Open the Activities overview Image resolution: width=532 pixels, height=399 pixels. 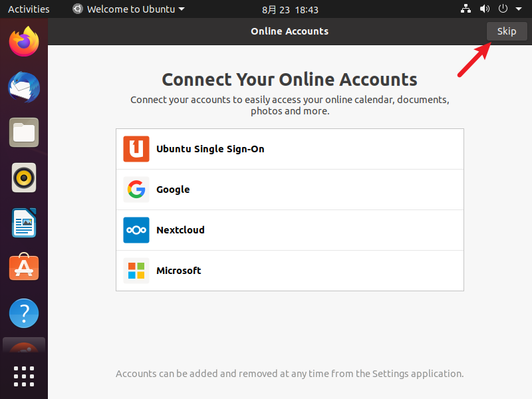click(29, 9)
